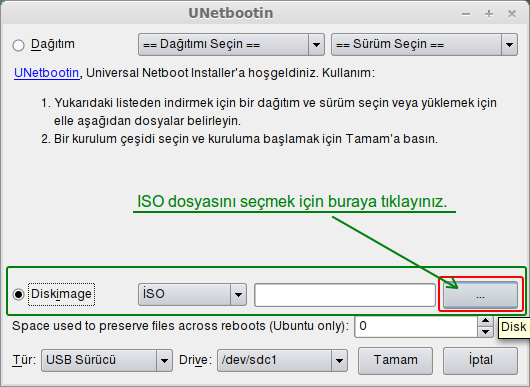Click the 'Space used to preserve files' label
The width and height of the screenshot is (530, 387).
[180, 326]
